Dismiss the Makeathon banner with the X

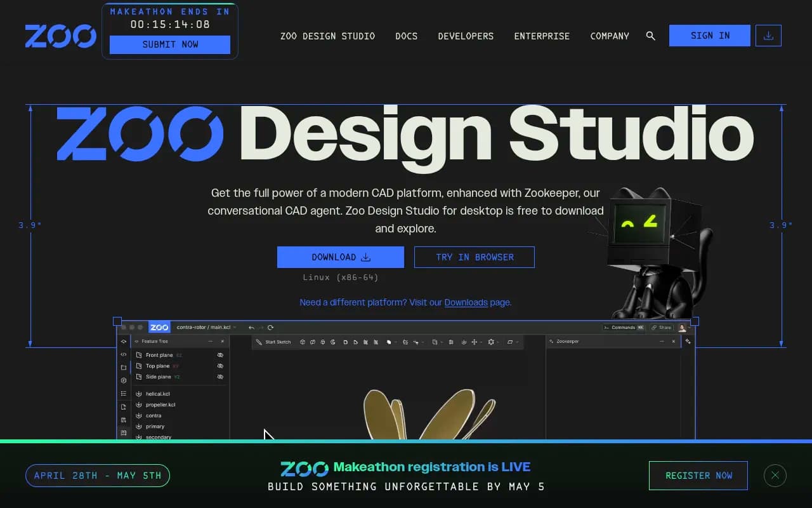click(775, 475)
